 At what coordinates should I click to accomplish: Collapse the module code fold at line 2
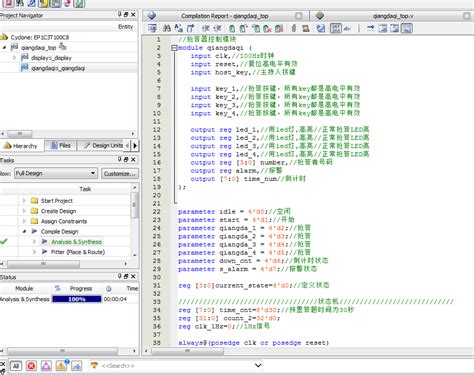174,48
